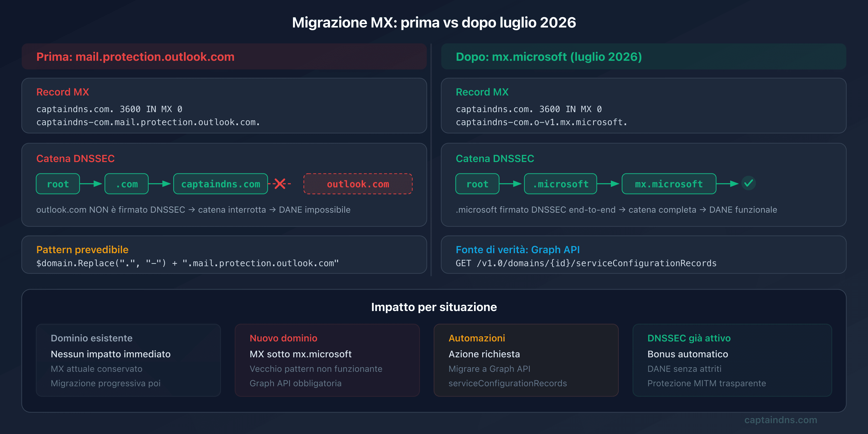Click captaindns-com.o-v1.mx.microsoft. record text
The width and height of the screenshot is (868, 434).
pyautogui.click(x=542, y=122)
